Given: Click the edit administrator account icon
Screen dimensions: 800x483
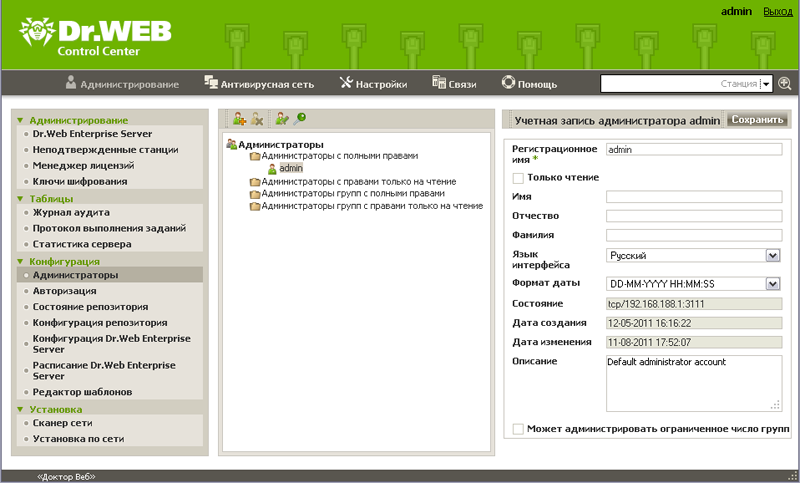Looking at the screenshot, I should click(x=282, y=119).
